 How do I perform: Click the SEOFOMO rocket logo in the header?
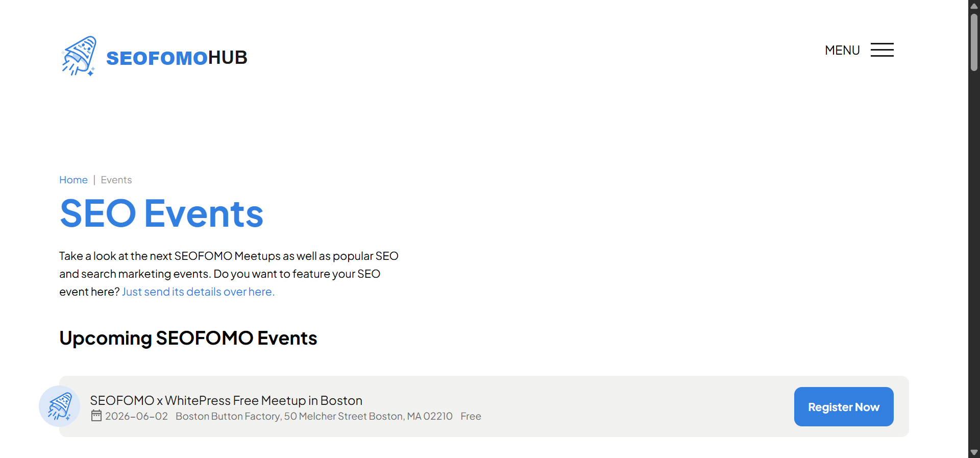coord(79,56)
